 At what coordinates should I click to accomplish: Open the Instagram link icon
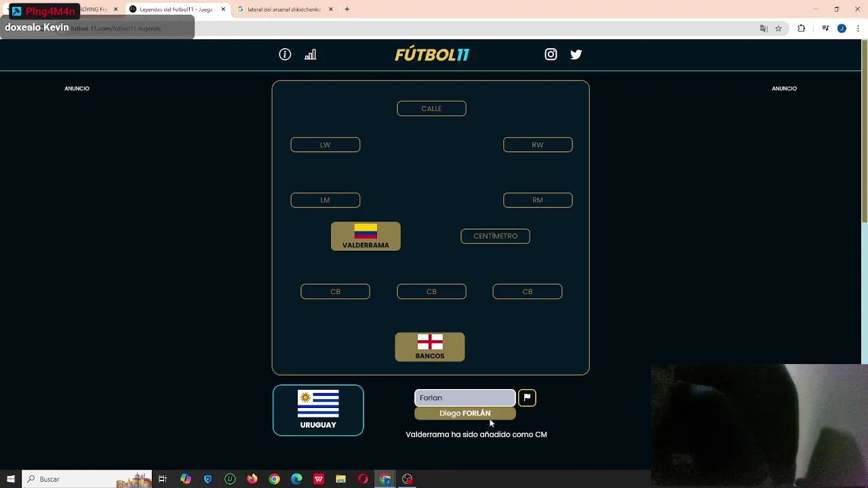point(551,54)
